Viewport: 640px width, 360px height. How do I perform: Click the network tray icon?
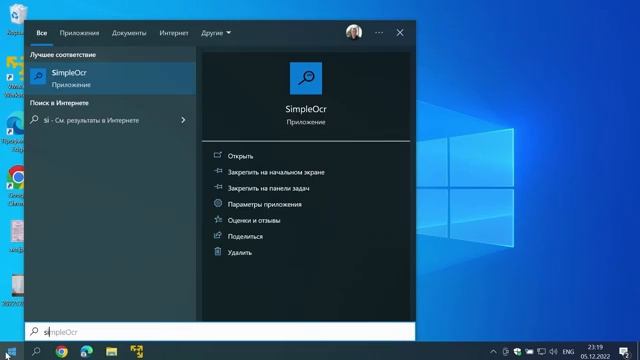(x=541, y=351)
